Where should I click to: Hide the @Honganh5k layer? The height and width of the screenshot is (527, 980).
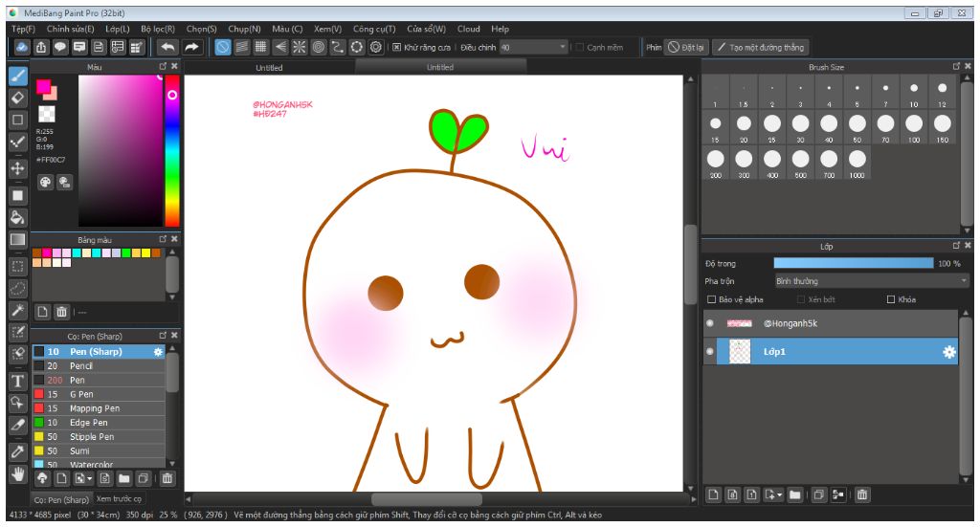pyautogui.click(x=709, y=323)
